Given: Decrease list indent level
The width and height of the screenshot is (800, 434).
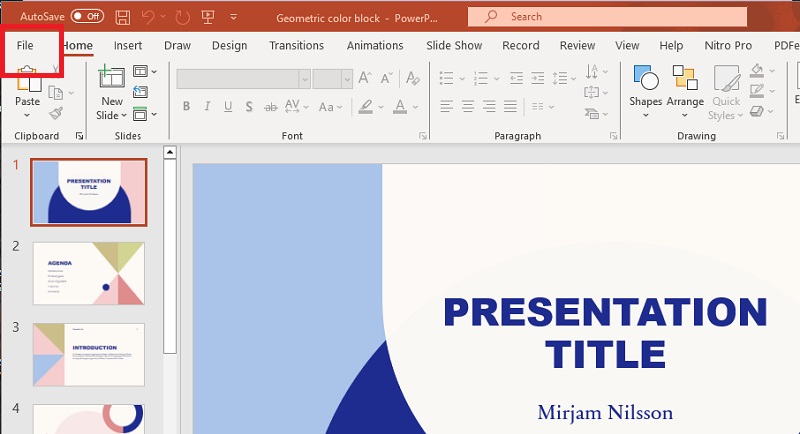Looking at the screenshot, I should click(516, 78).
